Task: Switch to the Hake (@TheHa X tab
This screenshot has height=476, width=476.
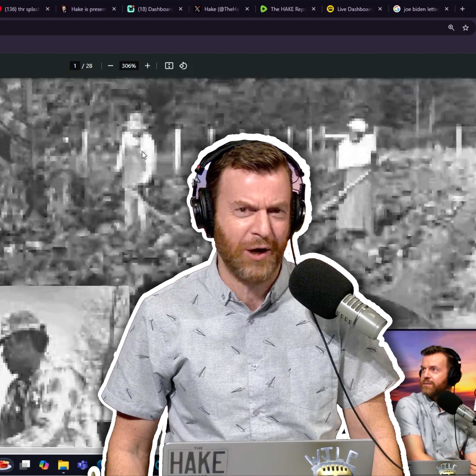Action: click(x=221, y=9)
